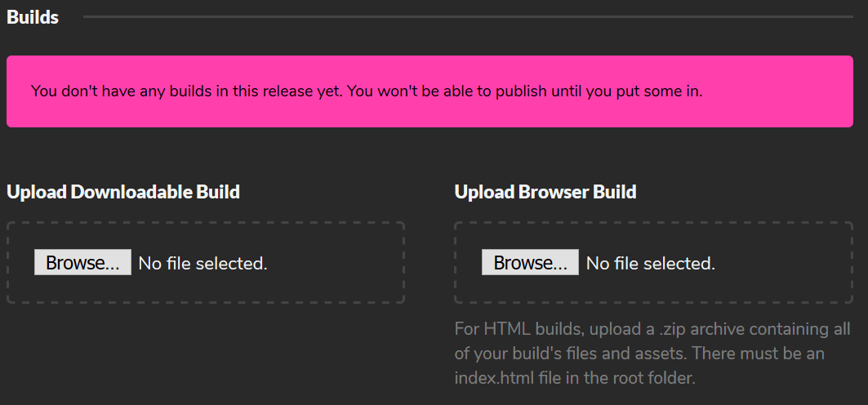Click the "You don't have any builds" sentence

[188, 91]
